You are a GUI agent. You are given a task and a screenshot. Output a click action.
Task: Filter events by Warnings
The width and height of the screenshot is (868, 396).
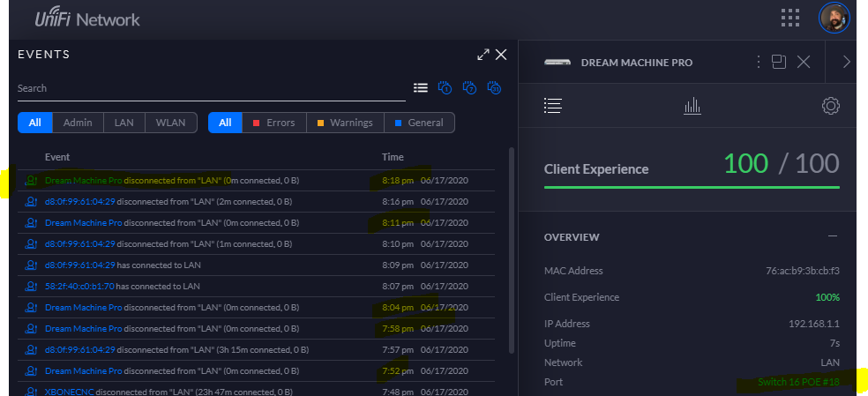[x=345, y=123]
